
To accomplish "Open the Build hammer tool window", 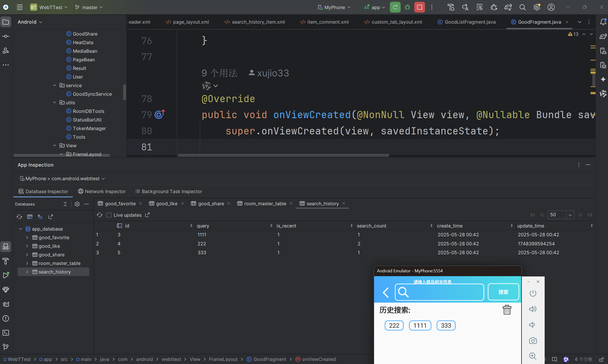I will click(6, 261).
